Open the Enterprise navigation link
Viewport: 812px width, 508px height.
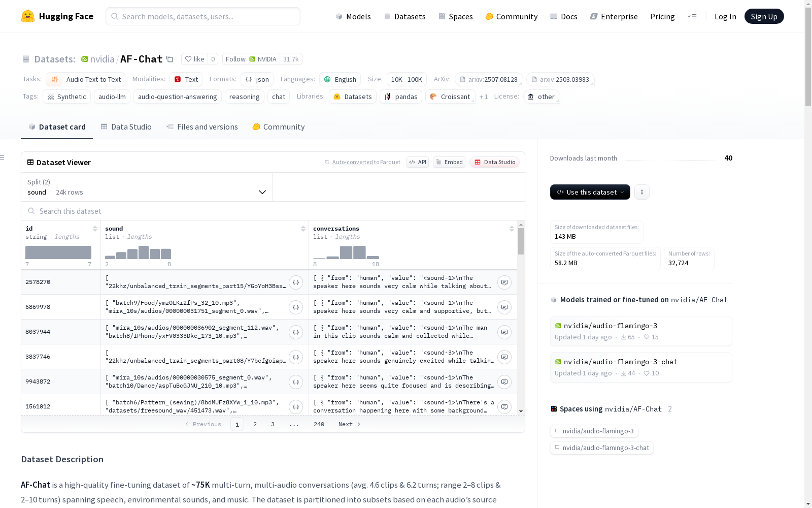tap(614, 16)
